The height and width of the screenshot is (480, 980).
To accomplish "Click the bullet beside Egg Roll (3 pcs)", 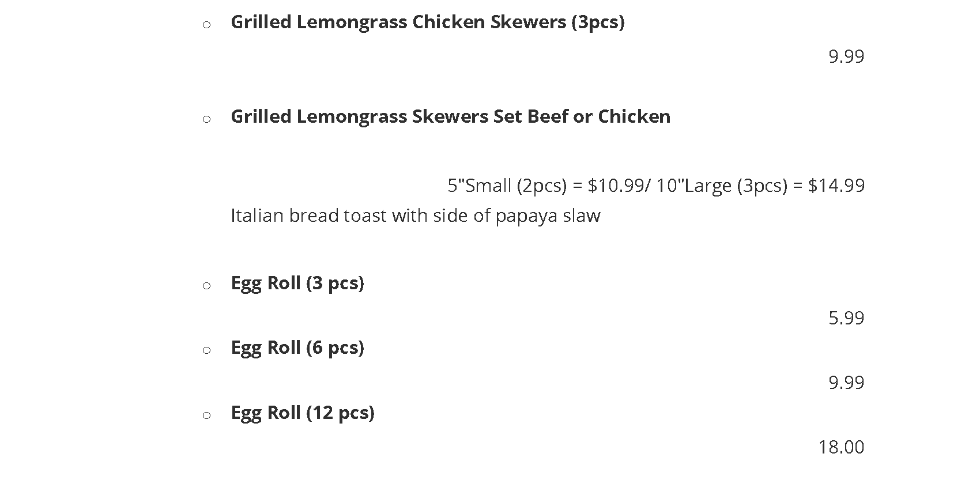I will click(206, 286).
